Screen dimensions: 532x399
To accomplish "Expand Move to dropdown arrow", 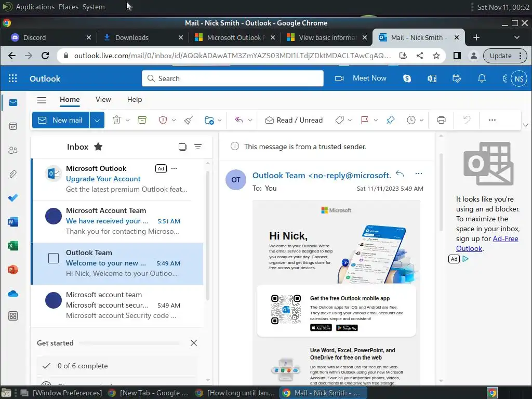I will (x=220, y=120).
